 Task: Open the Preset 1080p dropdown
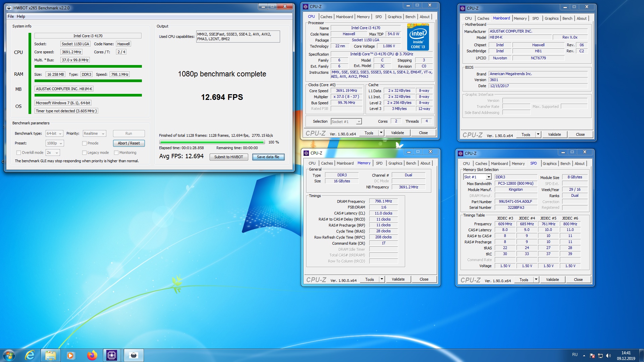click(x=55, y=143)
